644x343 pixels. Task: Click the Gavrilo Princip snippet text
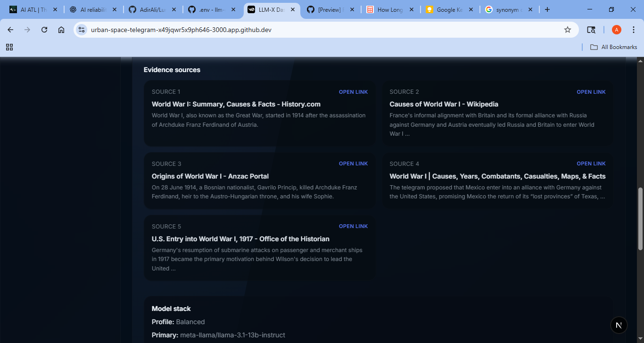pos(254,192)
